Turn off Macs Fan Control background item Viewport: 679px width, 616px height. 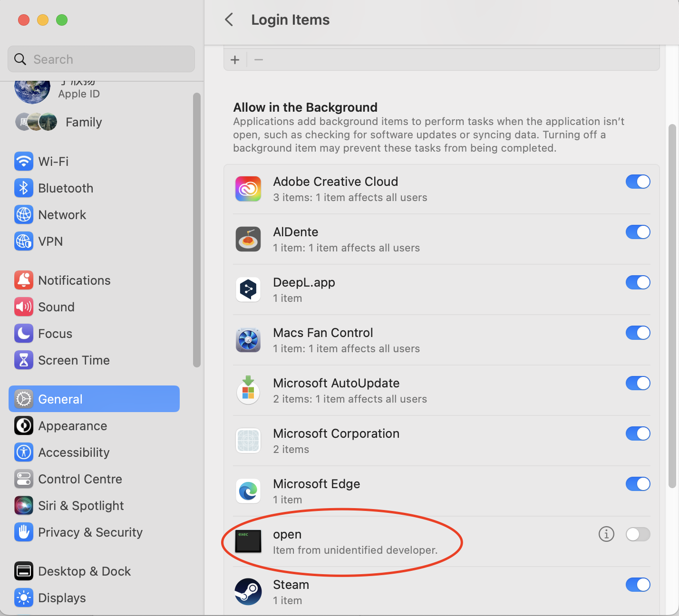638,333
